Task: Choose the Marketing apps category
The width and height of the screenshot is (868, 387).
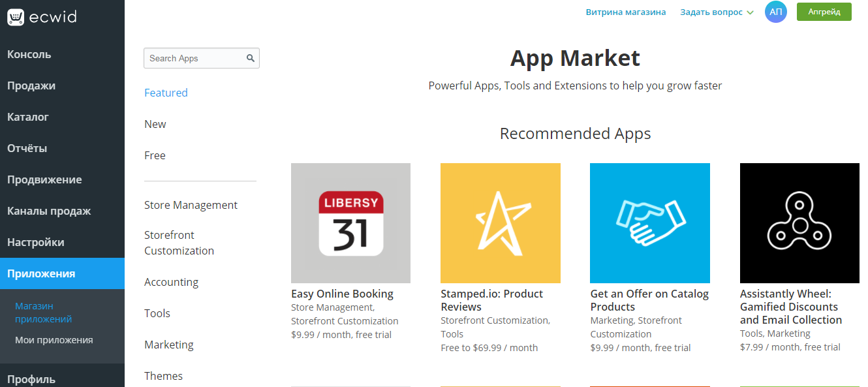Action: coord(169,345)
